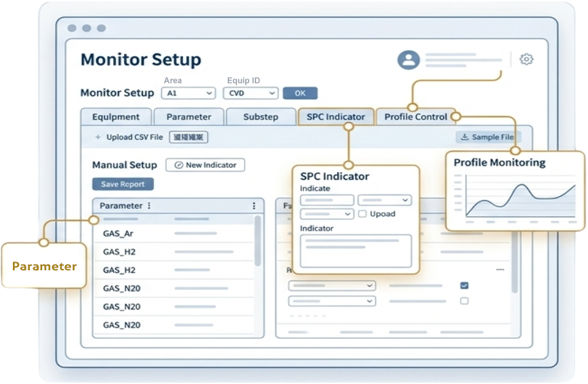Click the Indicator text area field
Viewport: 588px width, 384px height.
pos(356,251)
